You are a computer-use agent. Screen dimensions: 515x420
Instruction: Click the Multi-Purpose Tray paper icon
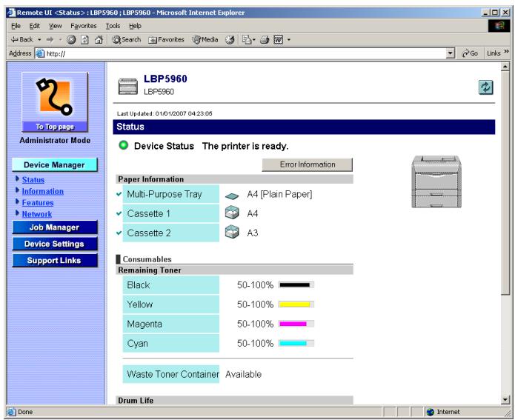pyautogui.click(x=232, y=196)
